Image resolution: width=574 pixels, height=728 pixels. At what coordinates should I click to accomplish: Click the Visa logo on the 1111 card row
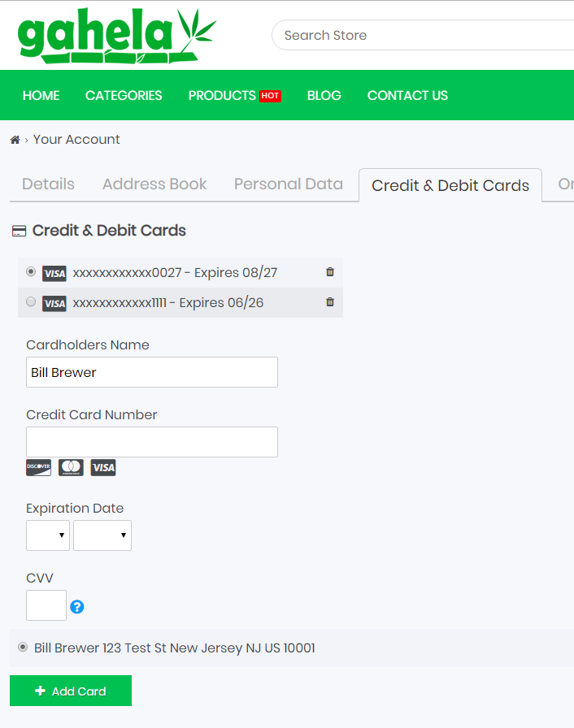(x=54, y=304)
